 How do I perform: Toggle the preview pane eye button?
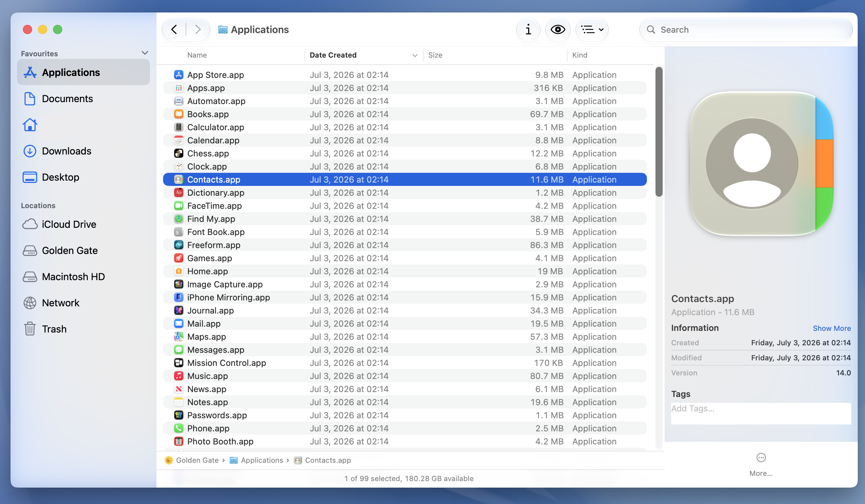click(558, 29)
